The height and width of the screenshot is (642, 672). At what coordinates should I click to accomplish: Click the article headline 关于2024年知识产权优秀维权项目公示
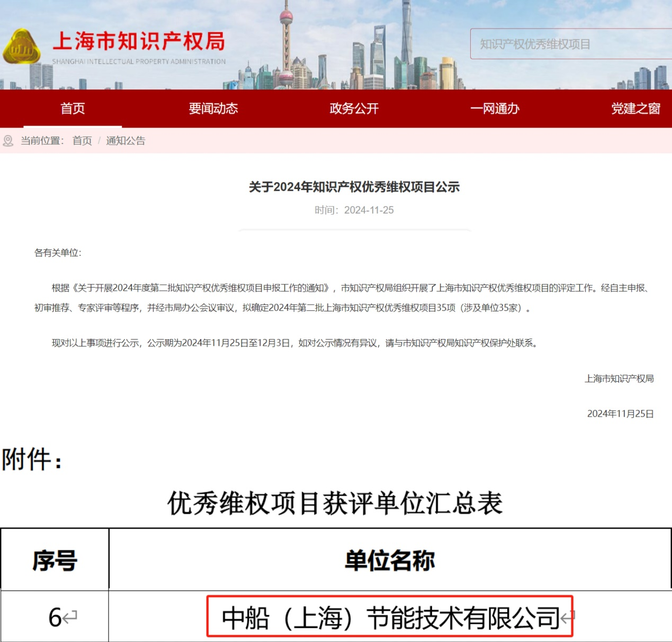(354, 187)
